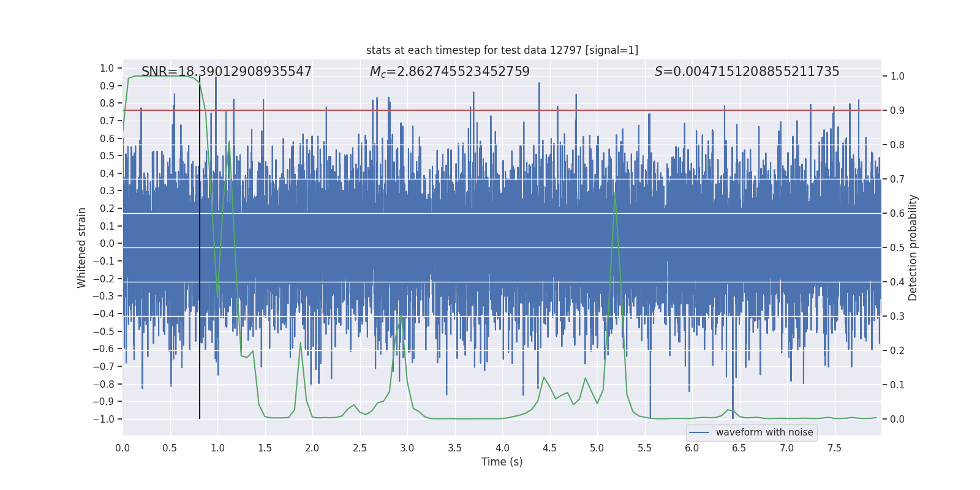Click the 1.0 tick on the Time axis
980x490 pixels.
[x=217, y=448]
